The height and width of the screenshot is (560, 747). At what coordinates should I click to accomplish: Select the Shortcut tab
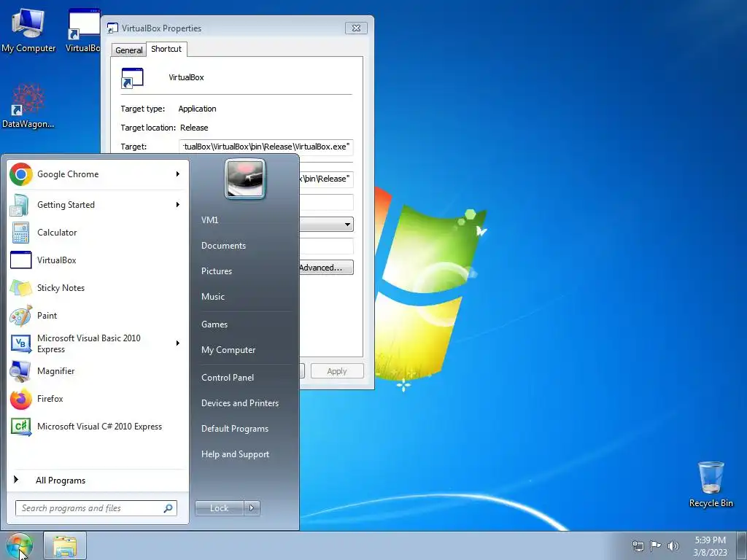166,49
